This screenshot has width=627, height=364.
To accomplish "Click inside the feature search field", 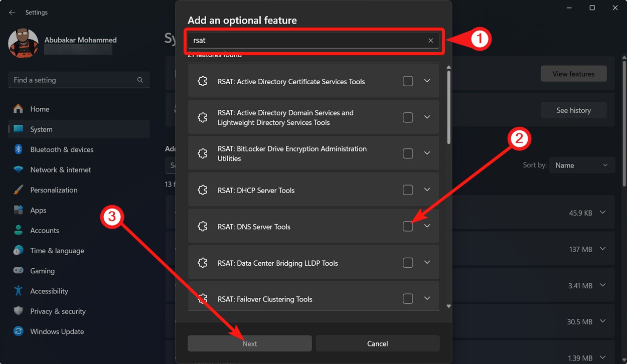I will 301,40.
